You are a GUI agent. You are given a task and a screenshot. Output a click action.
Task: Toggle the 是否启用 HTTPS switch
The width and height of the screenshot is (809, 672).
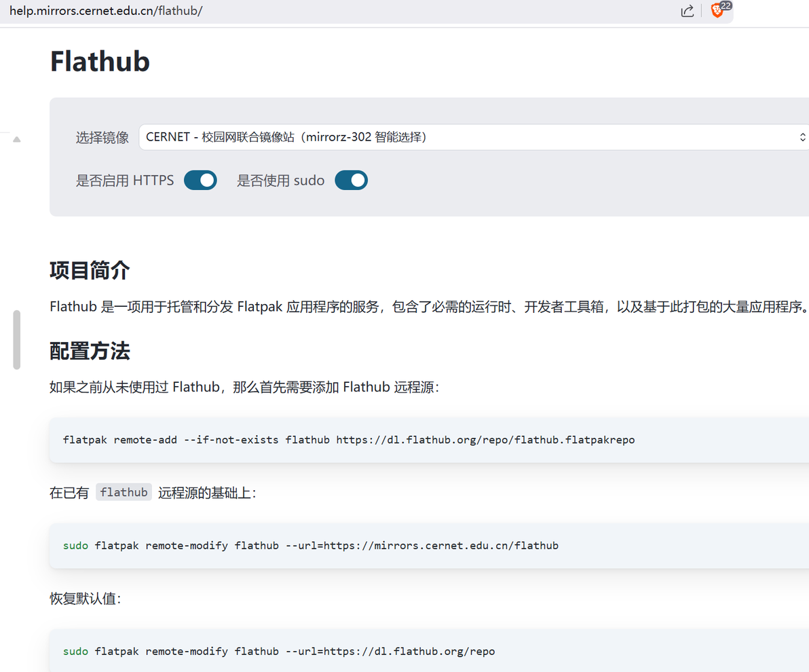click(200, 180)
